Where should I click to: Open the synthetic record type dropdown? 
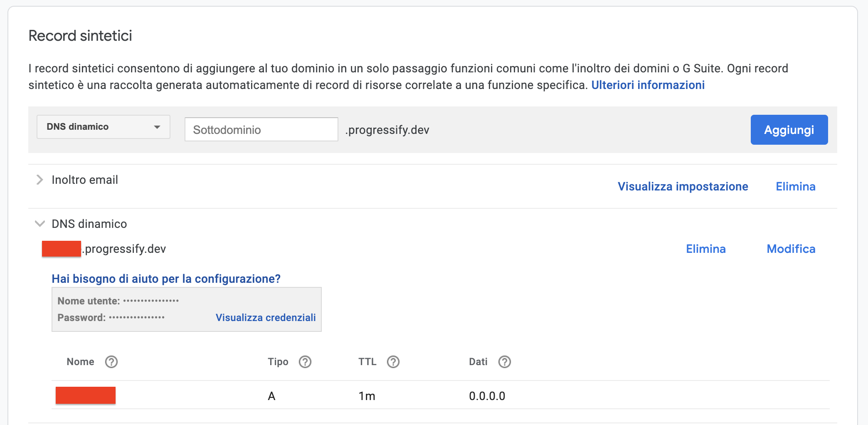[103, 127]
